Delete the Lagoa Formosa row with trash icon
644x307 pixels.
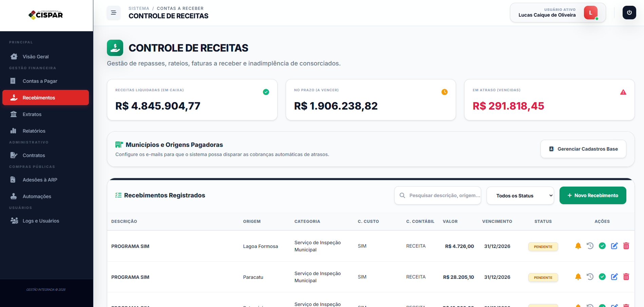pyautogui.click(x=626, y=246)
